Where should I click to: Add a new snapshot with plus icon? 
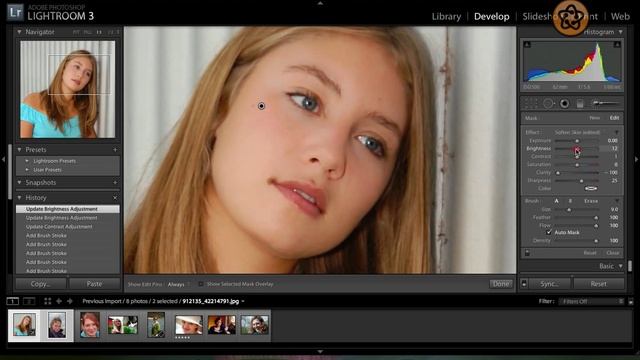(115, 182)
